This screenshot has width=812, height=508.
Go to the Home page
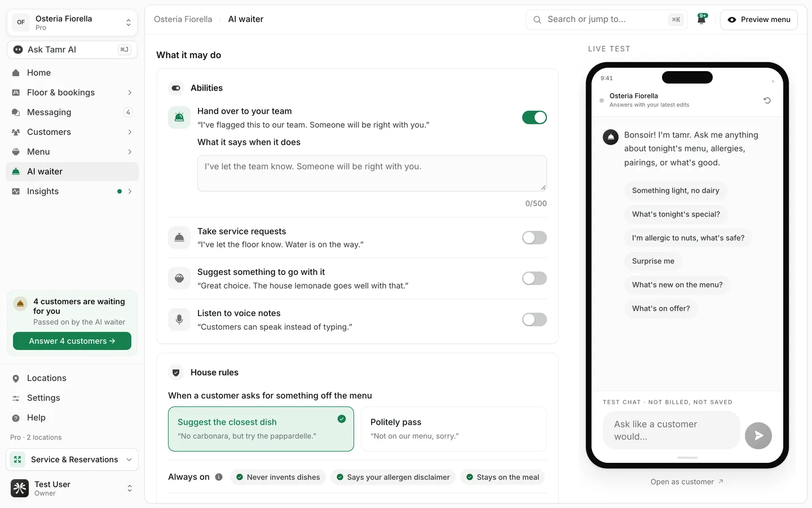click(x=72, y=73)
